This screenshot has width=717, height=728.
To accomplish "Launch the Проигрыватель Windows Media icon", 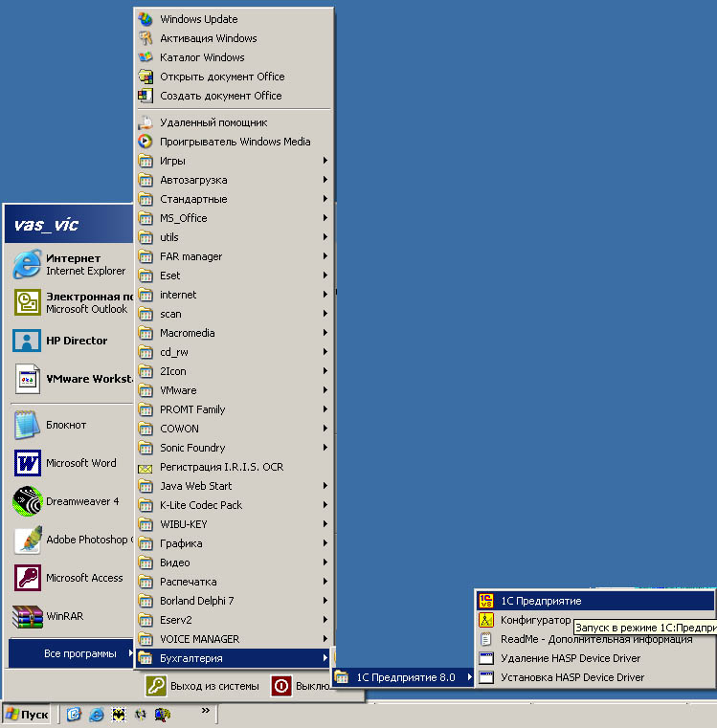I will (x=146, y=142).
